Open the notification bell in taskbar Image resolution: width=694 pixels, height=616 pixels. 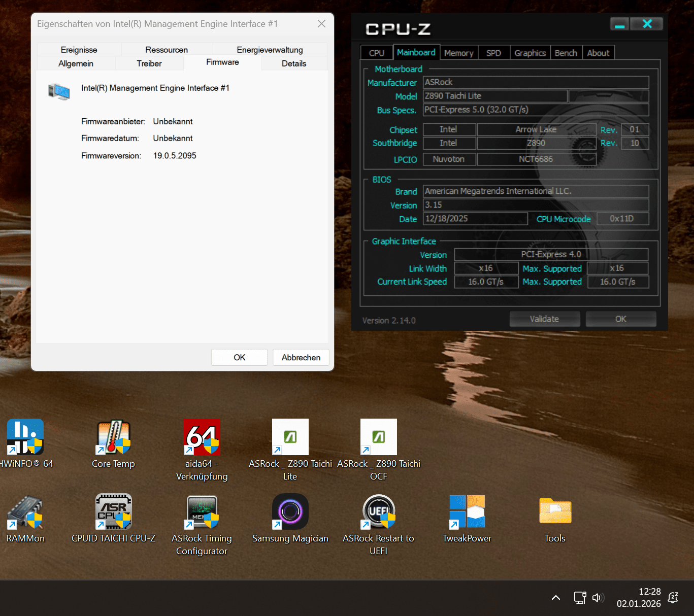pos(673,598)
